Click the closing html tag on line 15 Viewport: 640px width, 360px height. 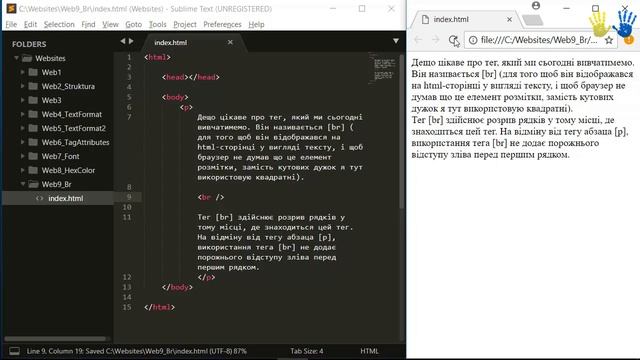click(159, 307)
